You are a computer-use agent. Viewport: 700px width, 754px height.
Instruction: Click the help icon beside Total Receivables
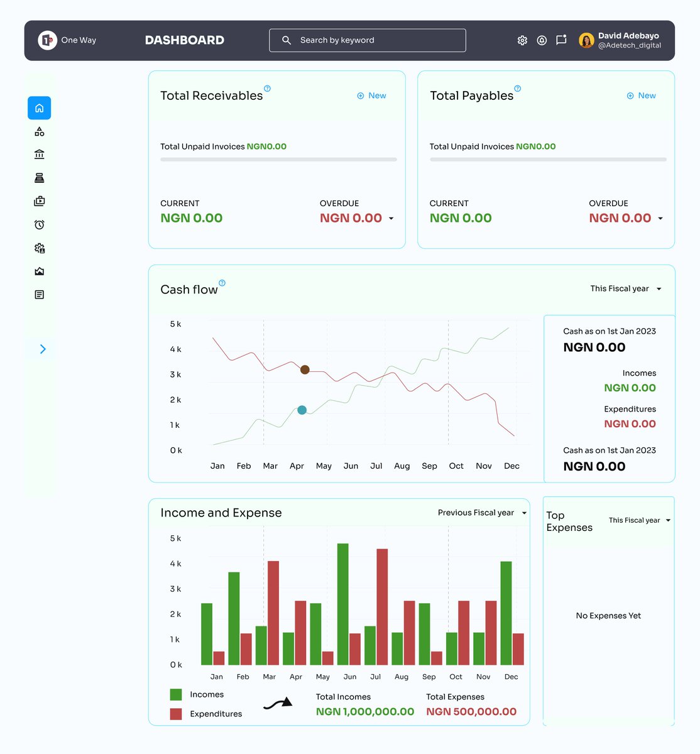click(x=267, y=89)
